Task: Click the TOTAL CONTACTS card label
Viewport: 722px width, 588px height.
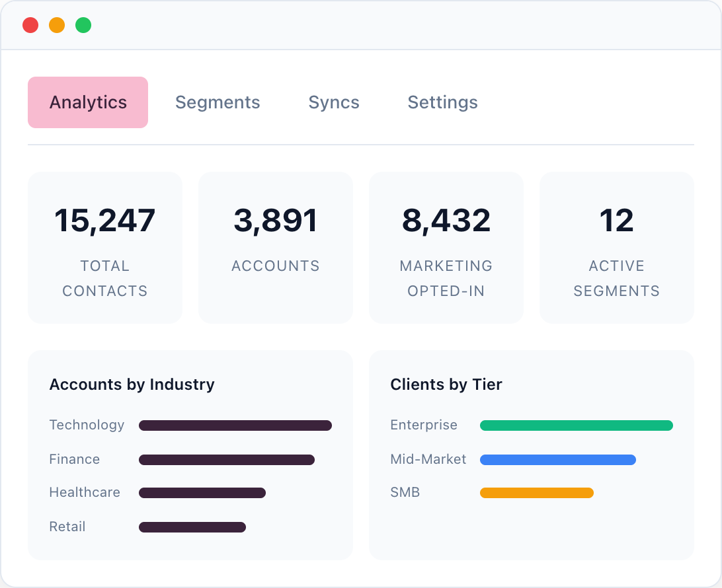Action: pos(105,278)
